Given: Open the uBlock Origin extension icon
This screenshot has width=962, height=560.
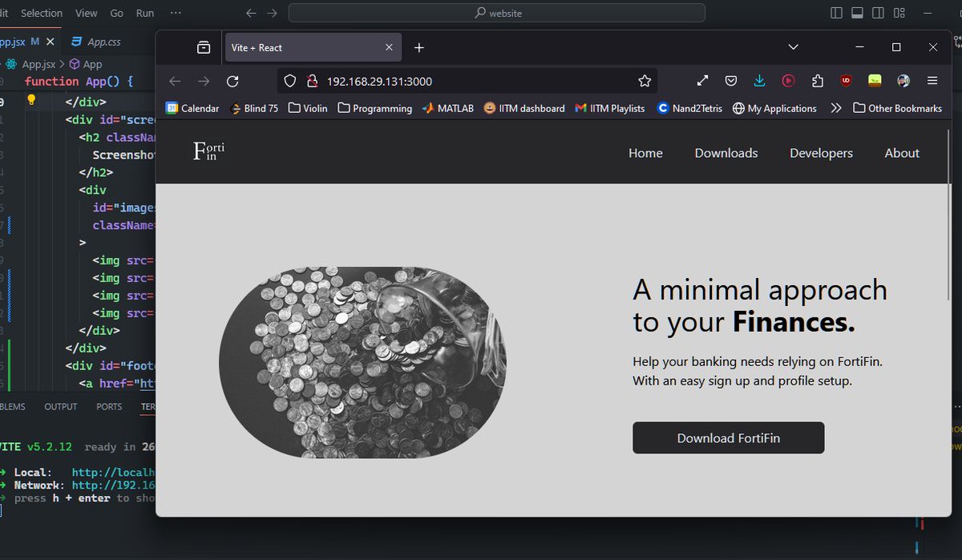Looking at the screenshot, I should [x=846, y=81].
